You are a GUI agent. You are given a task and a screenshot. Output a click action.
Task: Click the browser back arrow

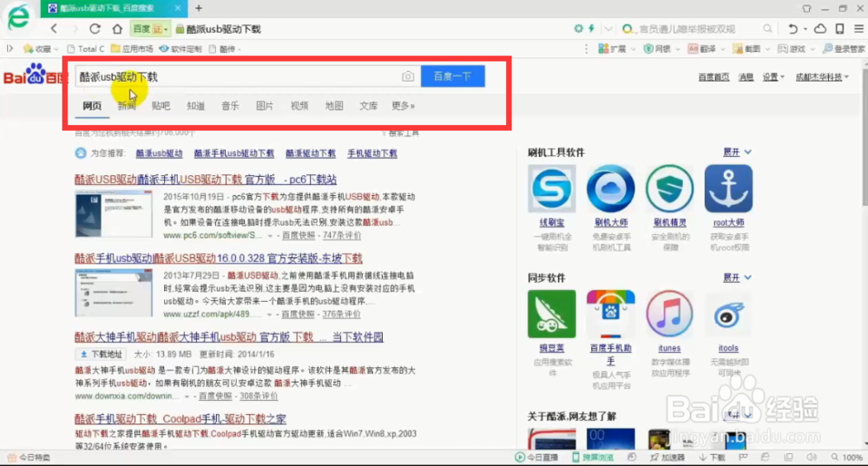click(x=54, y=29)
